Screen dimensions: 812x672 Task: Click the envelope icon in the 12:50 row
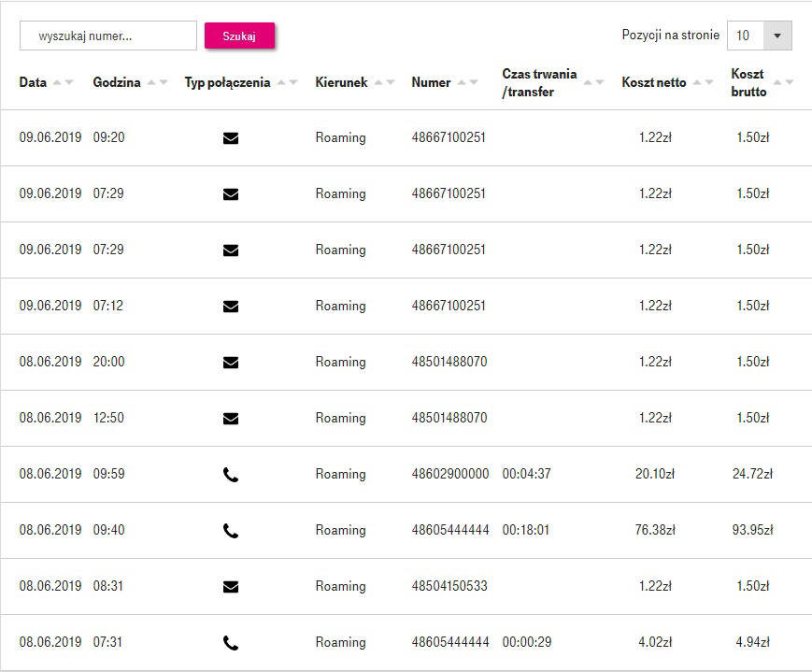(231, 419)
